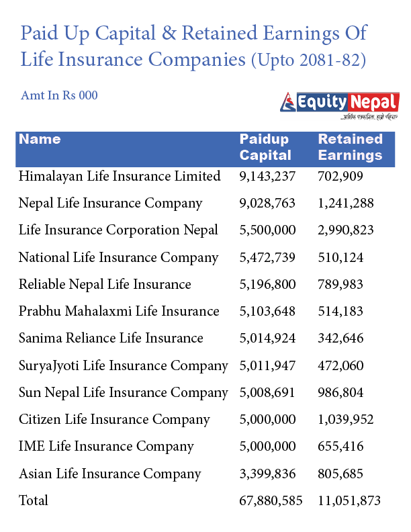This screenshot has width=411, height=532.
Task: Click the page title heading text
Action: (x=193, y=46)
